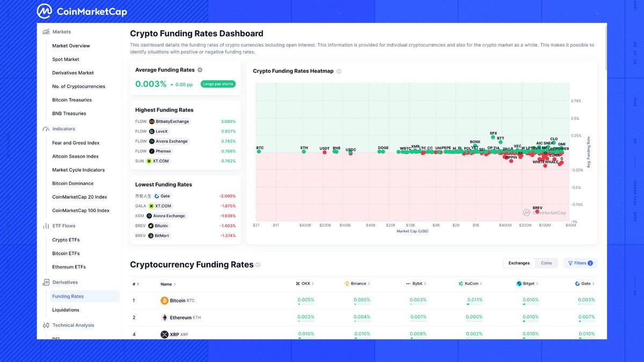The height and width of the screenshot is (362, 644).
Task: Toggle sorting on the OKX column
Action: pos(312,283)
